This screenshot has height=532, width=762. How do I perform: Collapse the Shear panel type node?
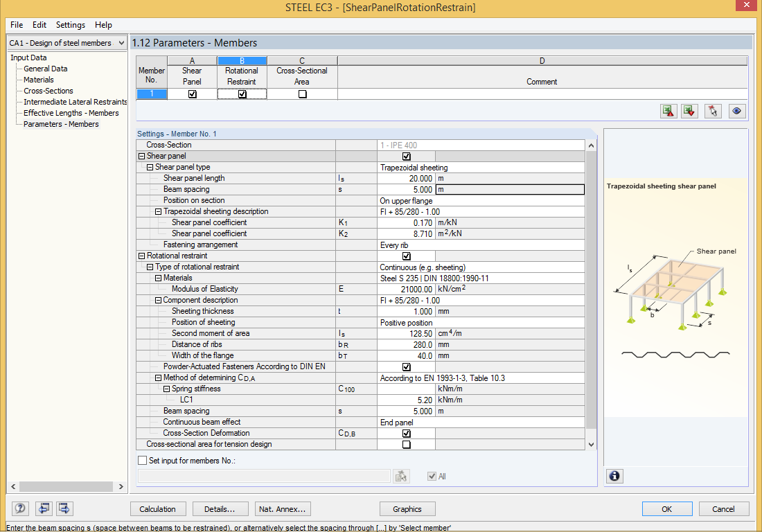click(x=150, y=167)
